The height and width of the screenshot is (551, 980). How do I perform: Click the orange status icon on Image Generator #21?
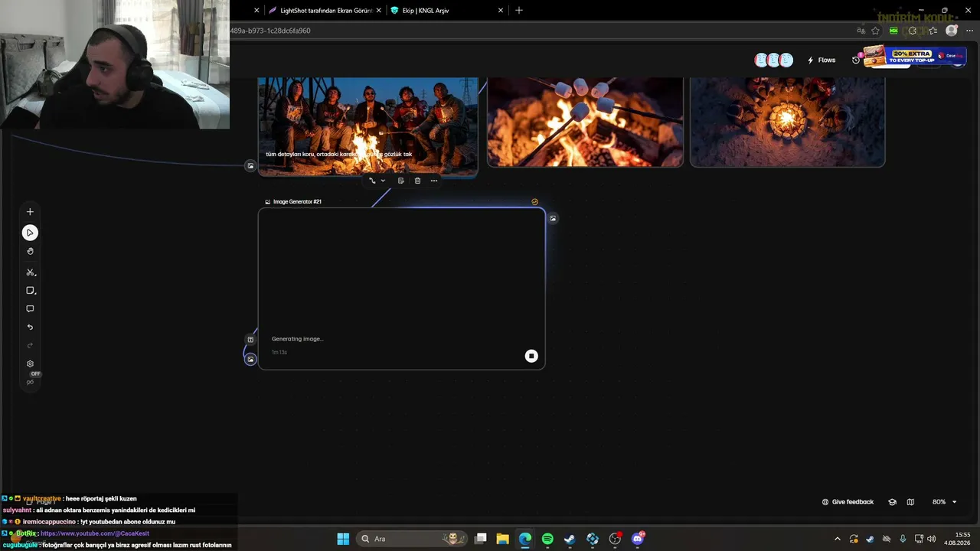tap(534, 202)
